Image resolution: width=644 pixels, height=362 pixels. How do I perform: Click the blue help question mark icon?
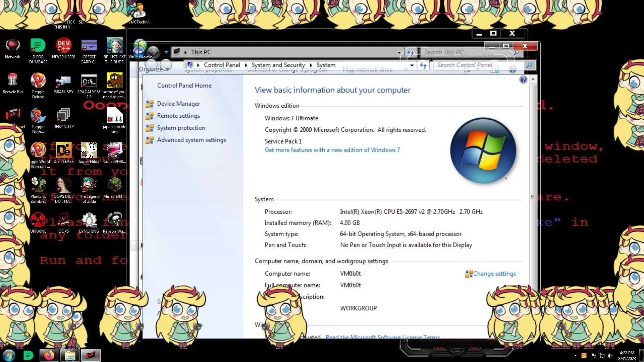[523, 80]
